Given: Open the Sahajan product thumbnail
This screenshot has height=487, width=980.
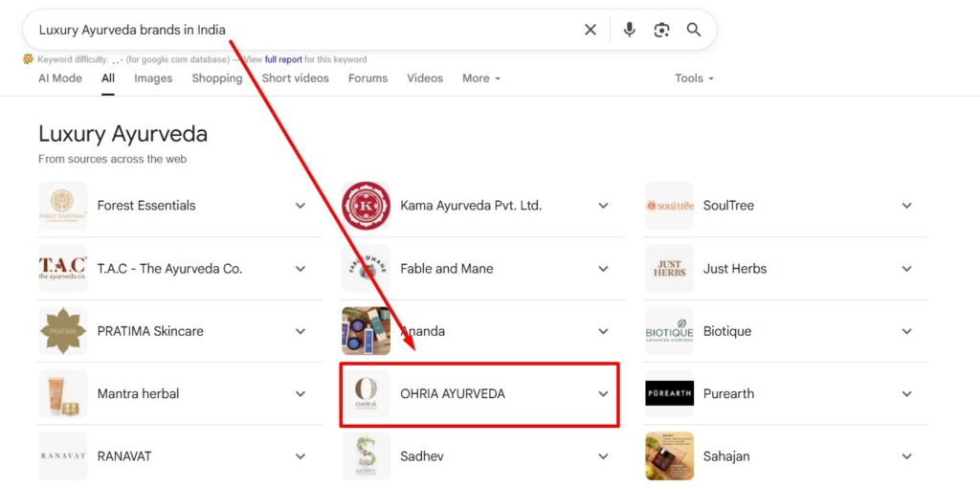Looking at the screenshot, I should 669,455.
